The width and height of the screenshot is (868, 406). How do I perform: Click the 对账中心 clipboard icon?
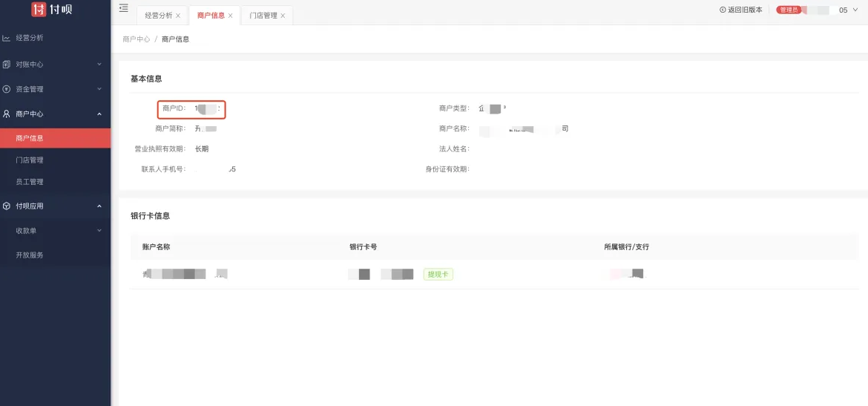(x=7, y=65)
